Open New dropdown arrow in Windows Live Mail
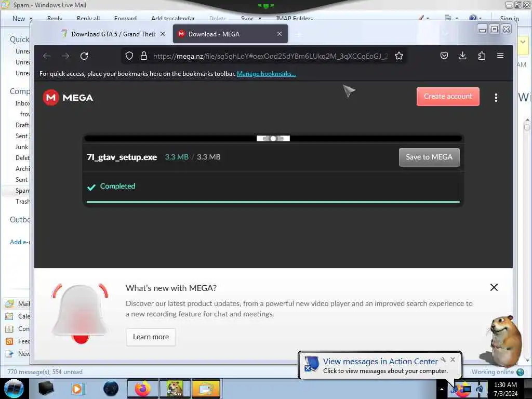 (31, 19)
